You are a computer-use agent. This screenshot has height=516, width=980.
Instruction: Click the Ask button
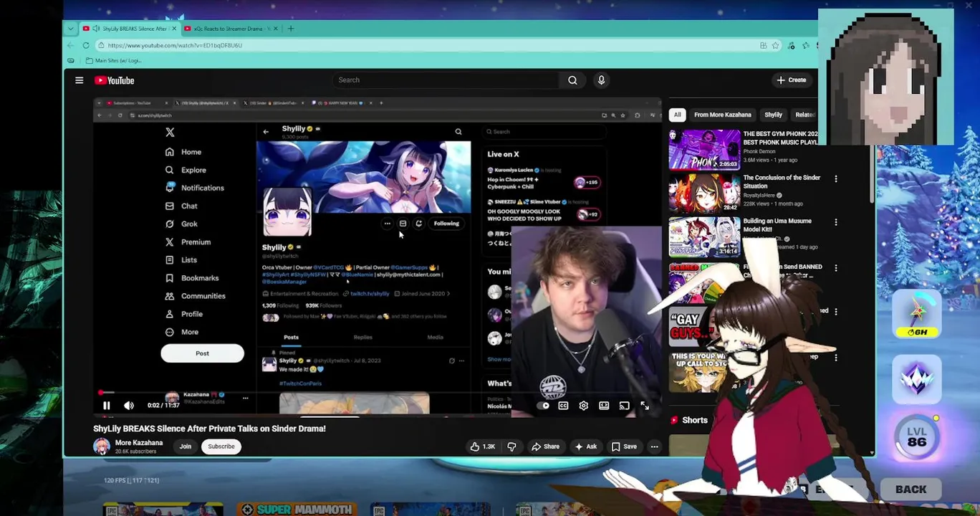pyautogui.click(x=585, y=446)
